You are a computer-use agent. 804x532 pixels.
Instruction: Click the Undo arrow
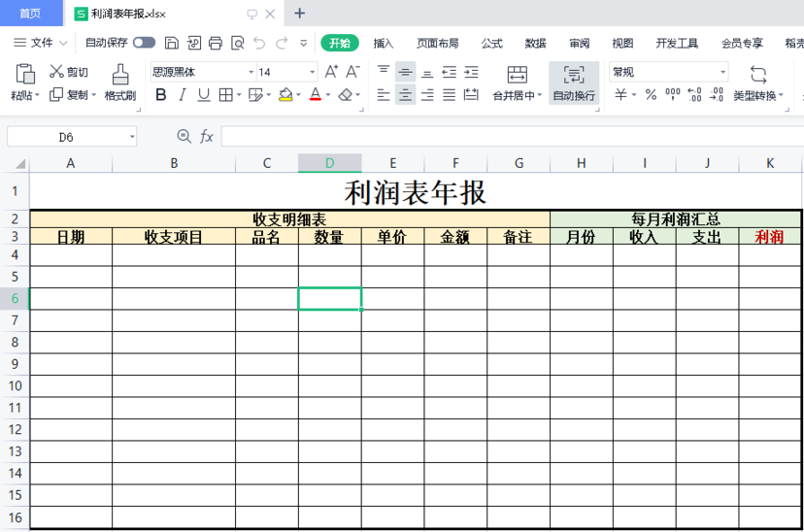coord(259,43)
